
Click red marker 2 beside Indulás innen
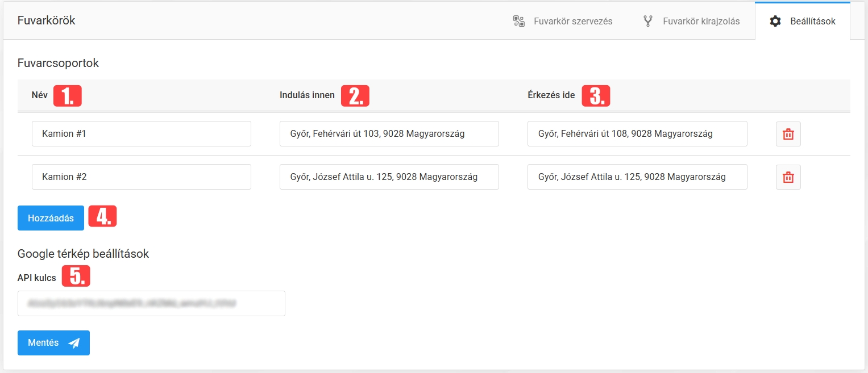pyautogui.click(x=355, y=96)
